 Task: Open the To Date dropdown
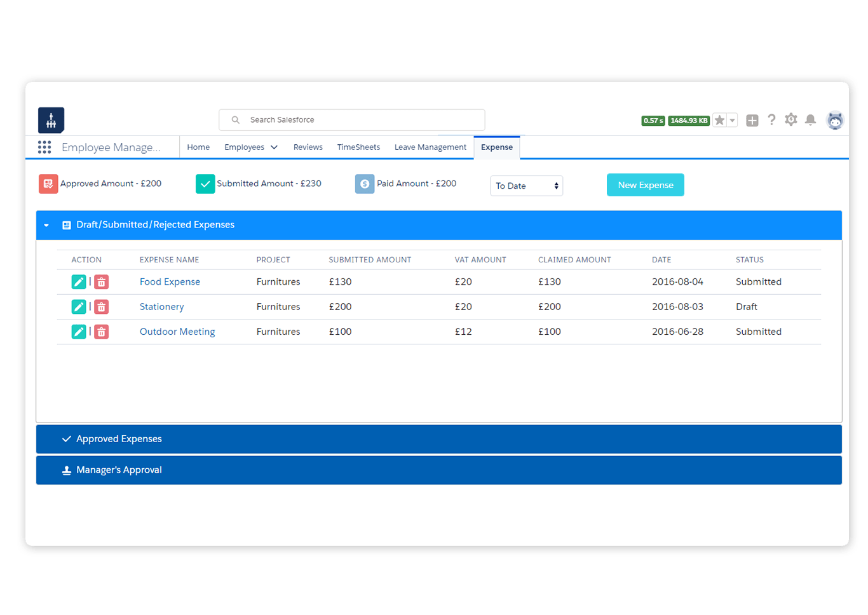click(x=526, y=186)
